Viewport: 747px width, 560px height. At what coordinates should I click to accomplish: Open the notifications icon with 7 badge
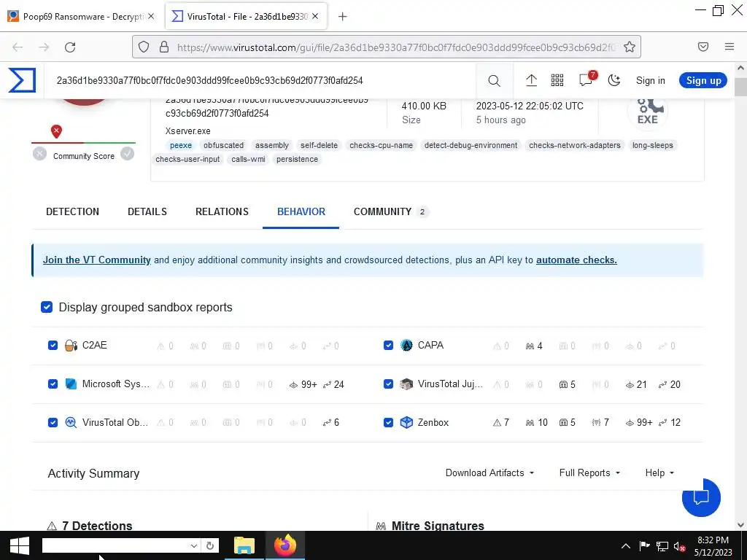(587, 79)
